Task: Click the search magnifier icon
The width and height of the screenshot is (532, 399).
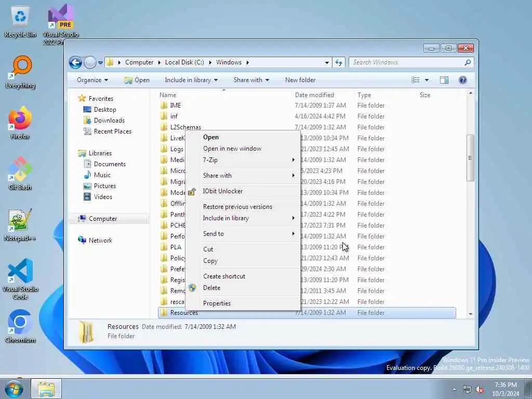Action: coord(468,62)
